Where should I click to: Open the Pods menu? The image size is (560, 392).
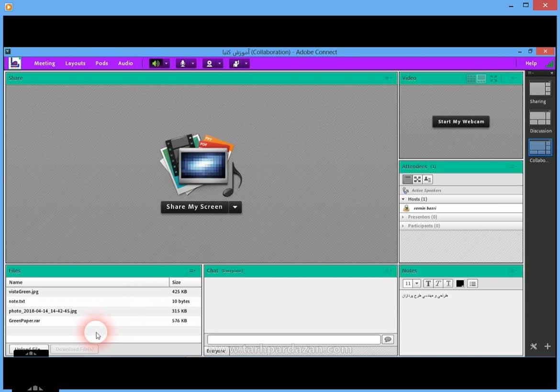[101, 64]
